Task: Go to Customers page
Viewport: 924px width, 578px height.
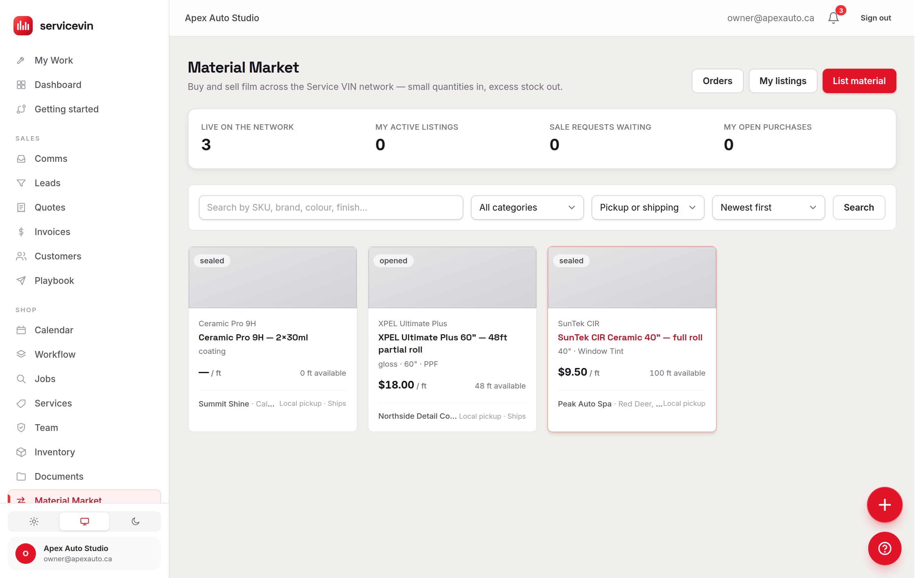Action: [84, 257]
